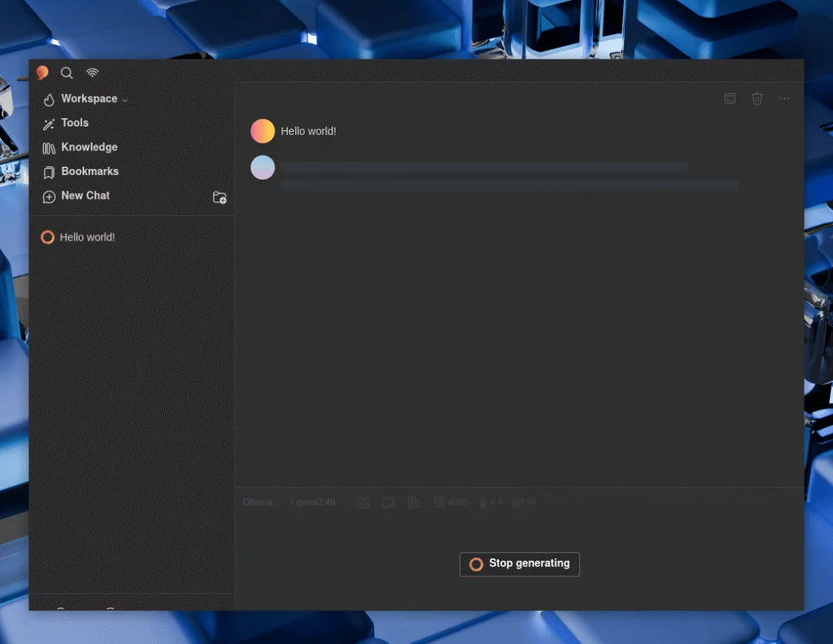The width and height of the screenshot is (833, 644).
Task: Click the blue-pink assistant avatar
Action: pos(262,167)
